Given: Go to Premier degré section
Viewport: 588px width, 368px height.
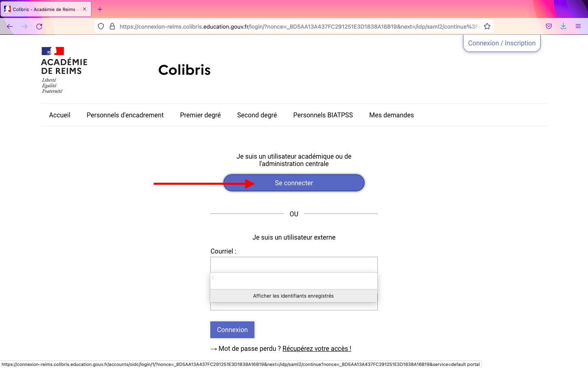Looking at the screenshot, I should click(x=200, y=115).
